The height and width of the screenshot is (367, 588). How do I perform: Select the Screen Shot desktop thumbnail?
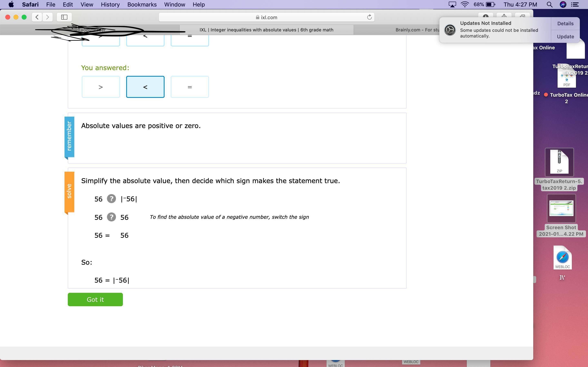coord(561,208)
